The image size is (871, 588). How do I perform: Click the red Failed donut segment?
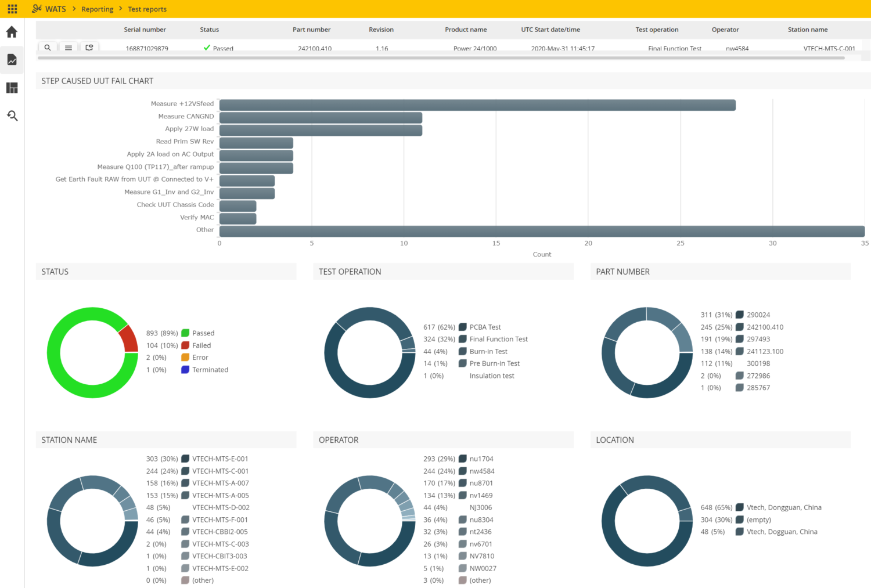129,339
